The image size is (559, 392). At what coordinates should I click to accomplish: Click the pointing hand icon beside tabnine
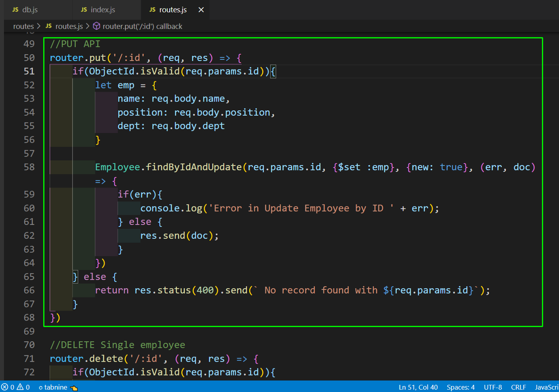click(x=74, y=388)
